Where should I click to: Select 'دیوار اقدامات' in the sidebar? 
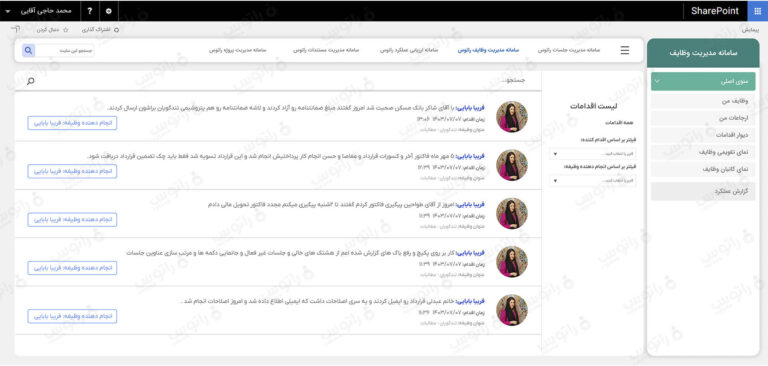(703, 135)
